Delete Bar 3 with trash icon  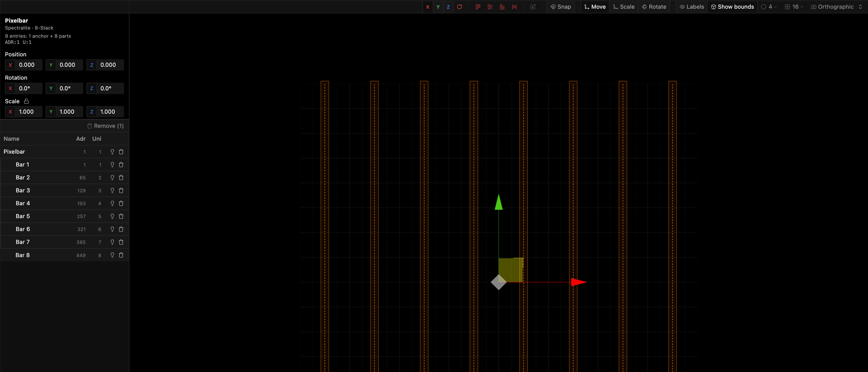(x=121, y=191)
